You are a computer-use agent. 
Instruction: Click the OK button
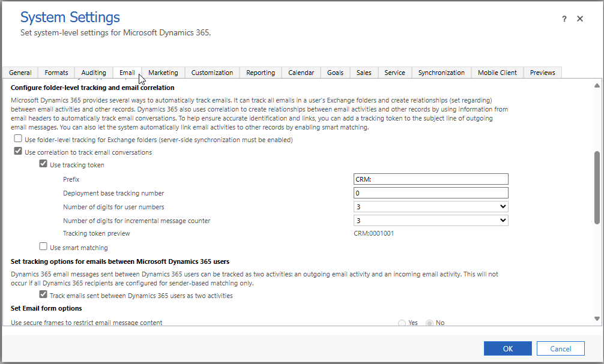click(508, 348)
